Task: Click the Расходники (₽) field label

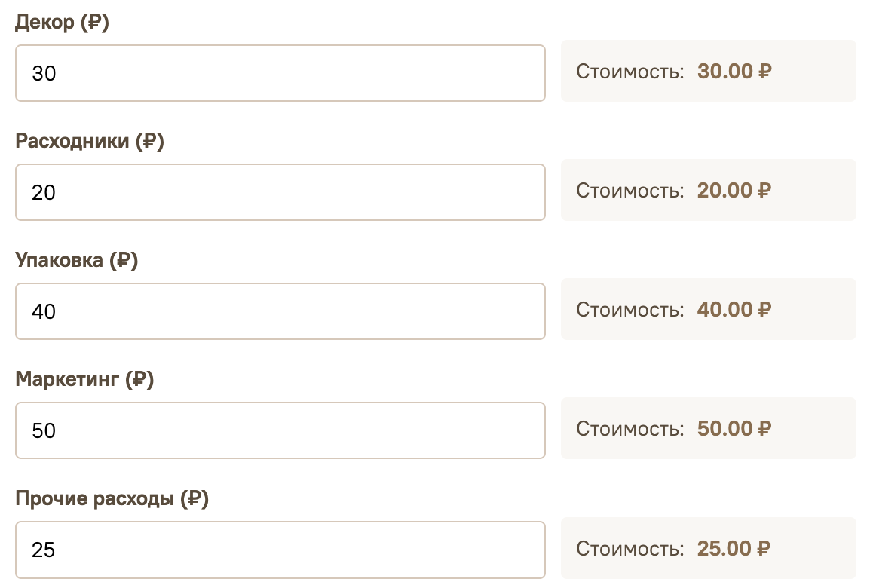Action: 90,141
